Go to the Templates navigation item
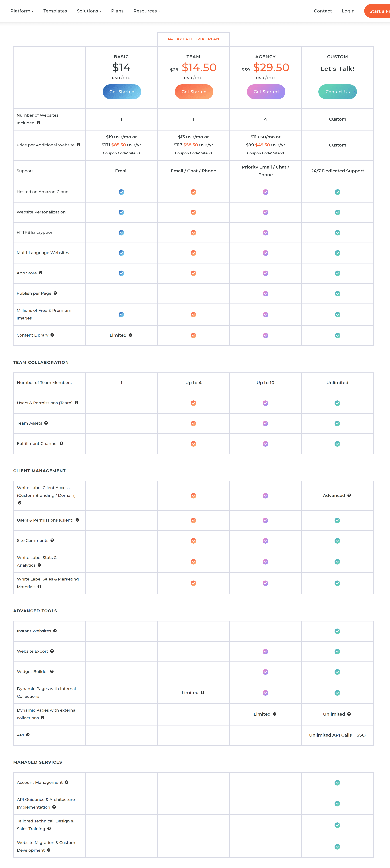Screen dimensions: 390x868 55,11
